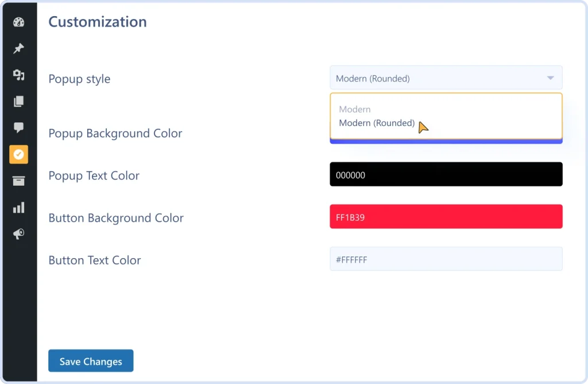Image resolution: width=588 pixels, height=384 pixels.
Task: Click the Pages/copy icon in the sidebar
Action: [18, 101]
